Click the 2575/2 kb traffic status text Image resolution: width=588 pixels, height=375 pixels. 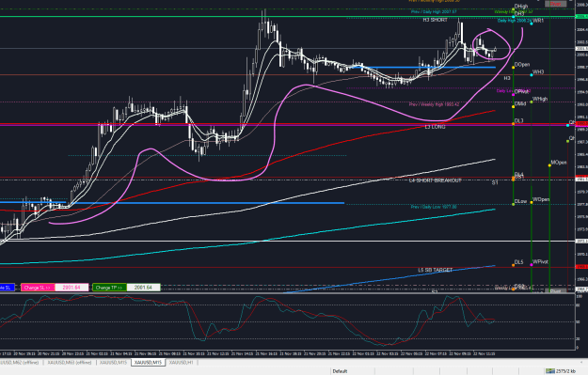pyautogui.click(x=565, y=371)
